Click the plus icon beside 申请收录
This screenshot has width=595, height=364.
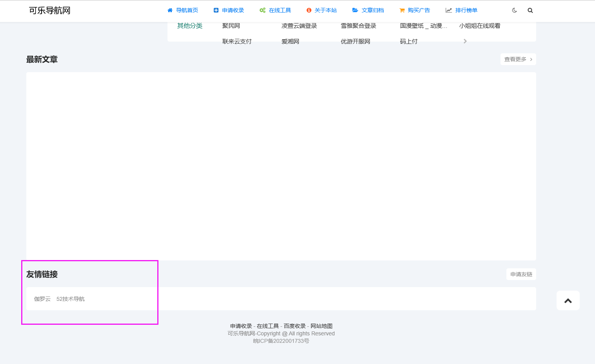[216, 11]
